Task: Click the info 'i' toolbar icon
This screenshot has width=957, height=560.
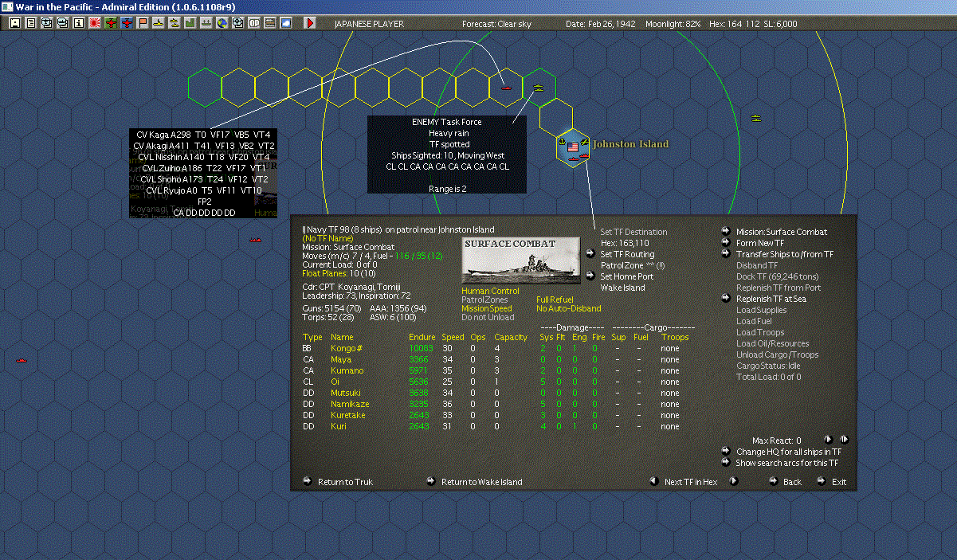Action: point(78,23)
